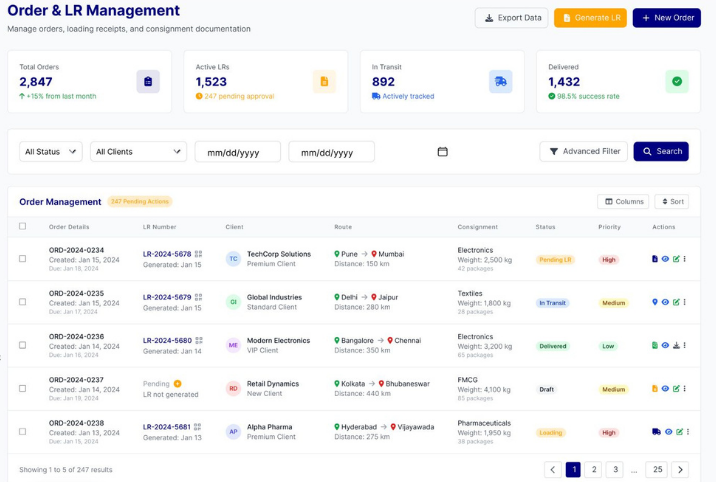Screen dimensions: 716x482
Task: Jump to page 25 in pagination
Action: pos(656,469)
